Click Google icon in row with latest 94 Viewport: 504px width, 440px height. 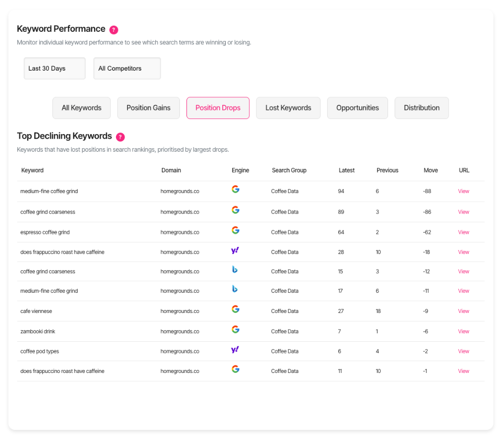click(235, 190)
